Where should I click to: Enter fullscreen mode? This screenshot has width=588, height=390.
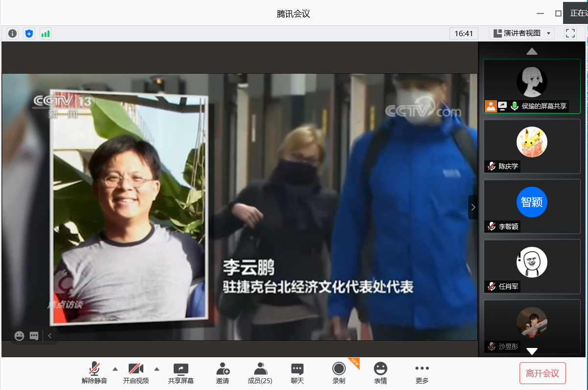570,33
